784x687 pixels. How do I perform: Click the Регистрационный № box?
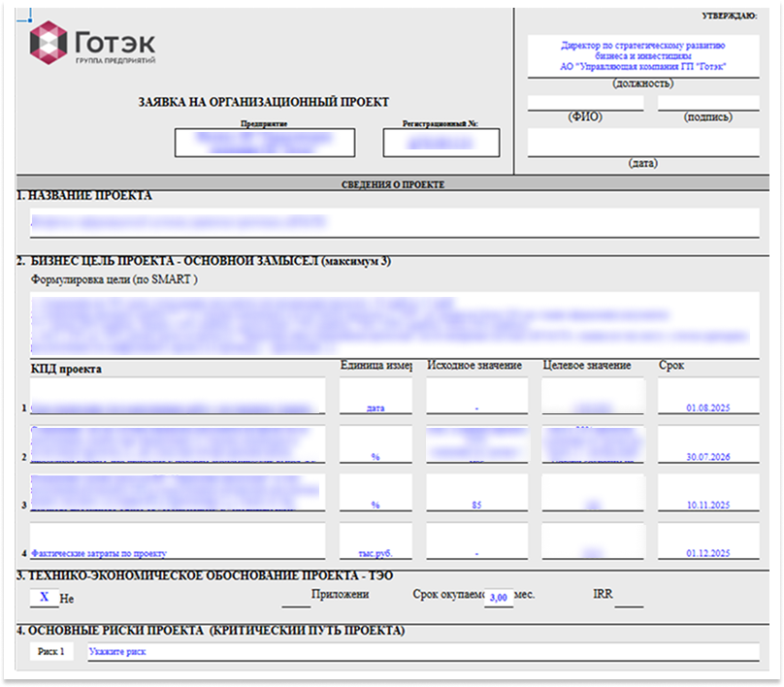(x=441, y=143)
